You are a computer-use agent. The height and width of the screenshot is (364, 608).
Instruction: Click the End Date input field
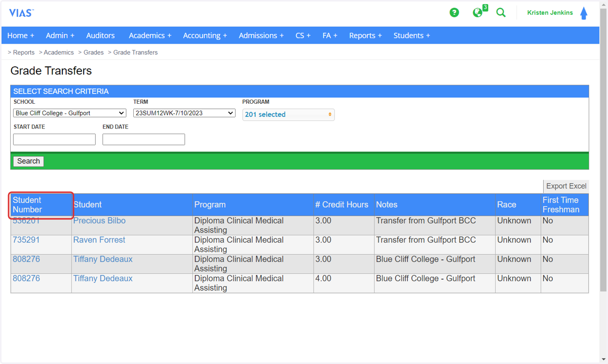(144, 139)
